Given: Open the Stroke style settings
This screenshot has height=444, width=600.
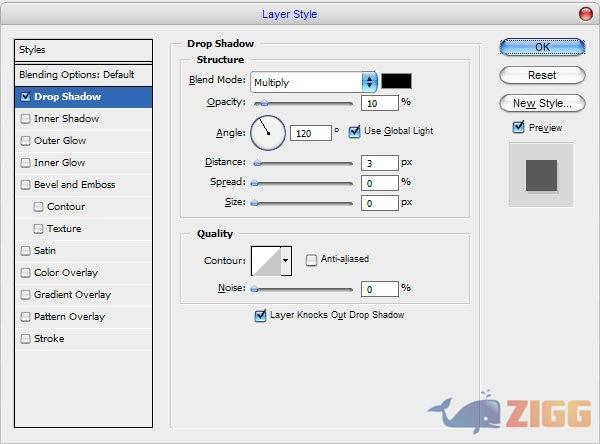Looking at the screenshot, I should tap(49, 339).
